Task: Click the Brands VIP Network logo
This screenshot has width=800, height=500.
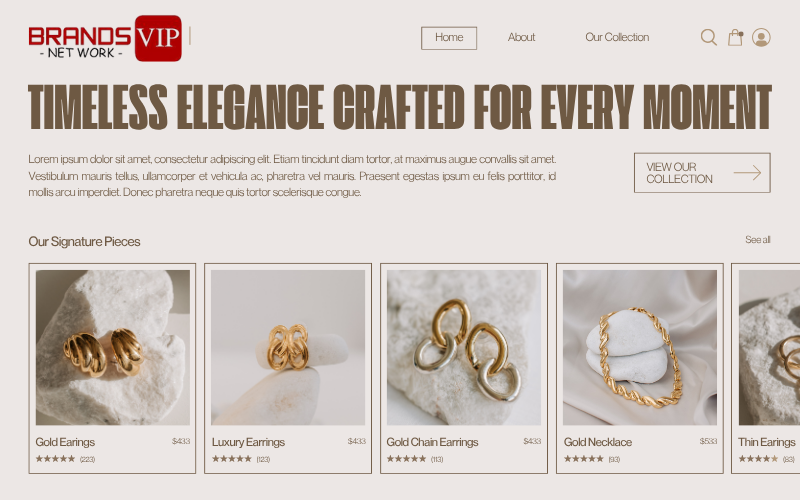Action: tap(105, 38)
